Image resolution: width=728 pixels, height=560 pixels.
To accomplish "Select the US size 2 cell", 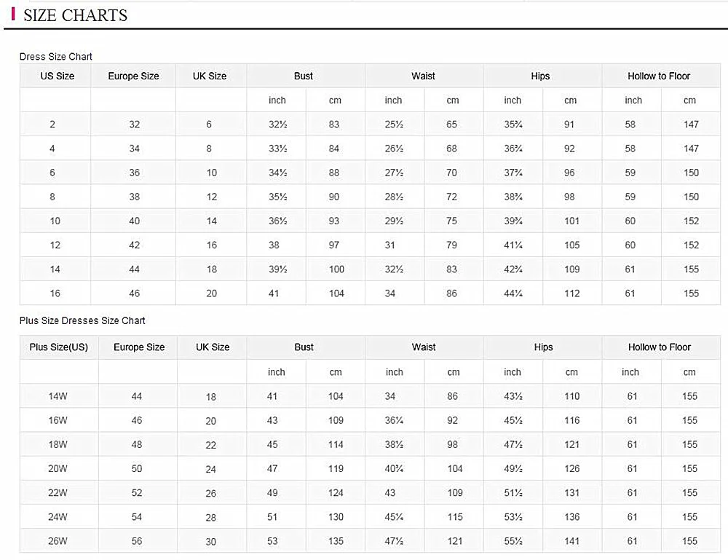I will point(52,125).
